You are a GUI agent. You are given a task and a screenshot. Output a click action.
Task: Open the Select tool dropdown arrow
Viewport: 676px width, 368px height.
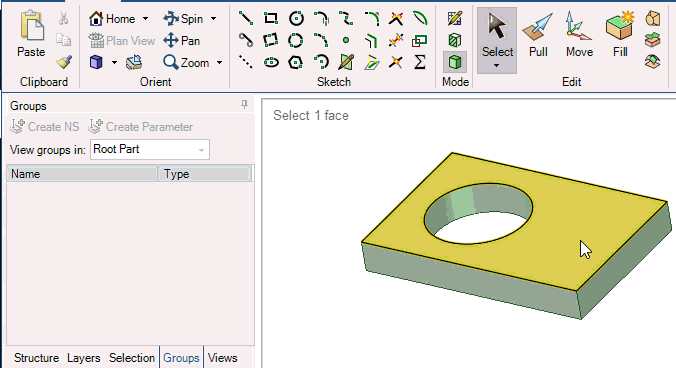497,66
